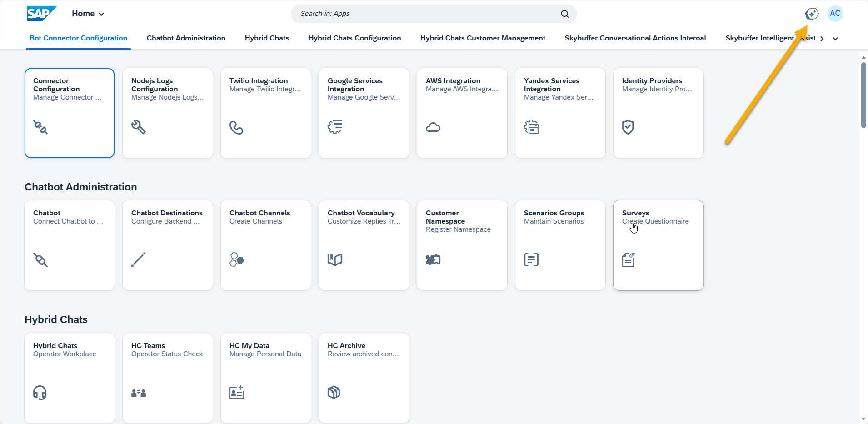Screen dimensions: 868x424
Task: Click the AC user profile avatar
Action: click(x=835, y=14)
